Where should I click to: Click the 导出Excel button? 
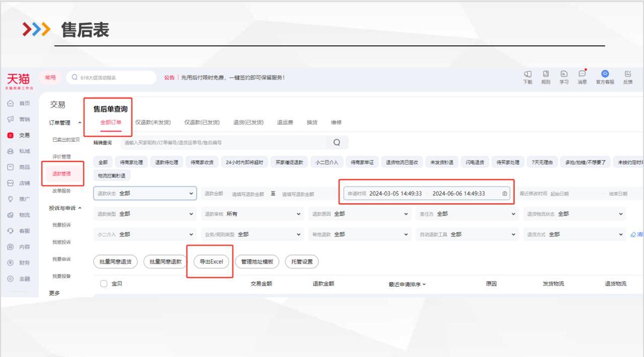pyautogui.click(x=210, y=261)
